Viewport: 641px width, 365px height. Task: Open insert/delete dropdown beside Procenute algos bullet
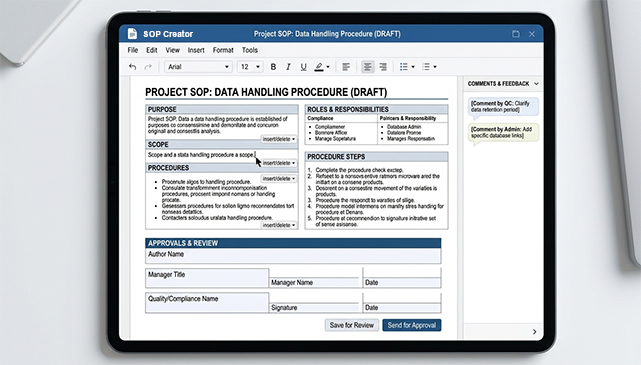tap(279, 179)
